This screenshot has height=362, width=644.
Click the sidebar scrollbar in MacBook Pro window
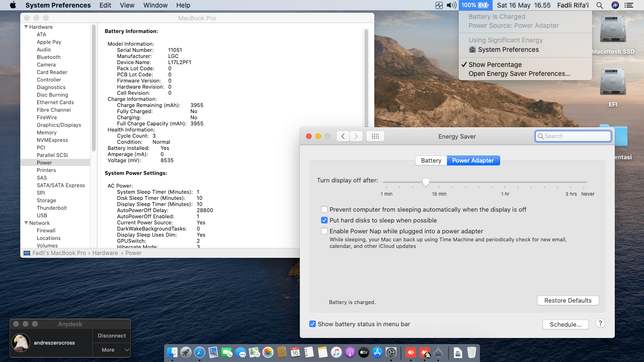point(94,87)
